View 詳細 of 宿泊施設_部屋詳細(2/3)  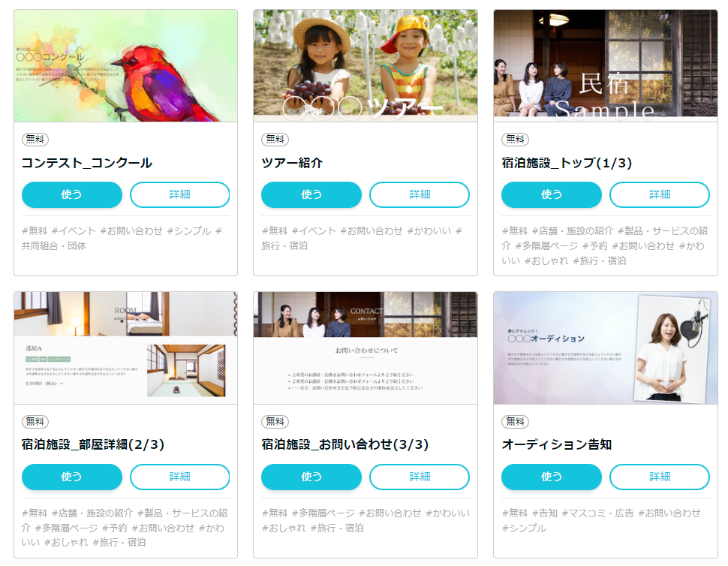pos(179,477)
